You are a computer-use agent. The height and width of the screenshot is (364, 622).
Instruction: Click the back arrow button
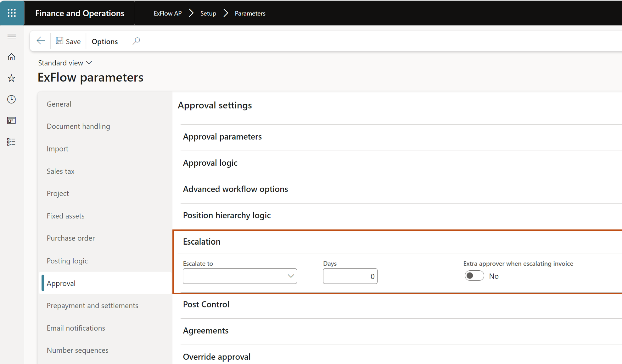click(x=41, y=41)
